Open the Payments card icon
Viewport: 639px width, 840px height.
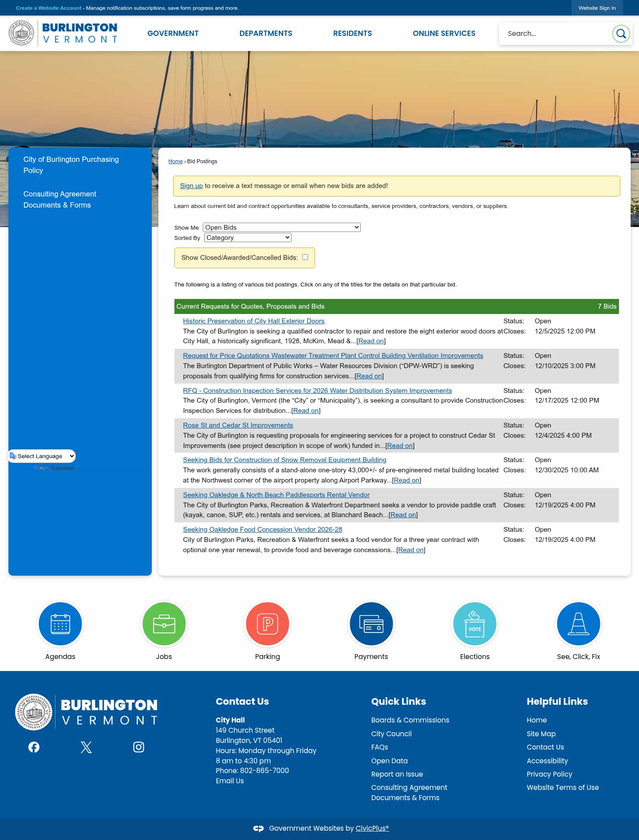tap(371, 624)
